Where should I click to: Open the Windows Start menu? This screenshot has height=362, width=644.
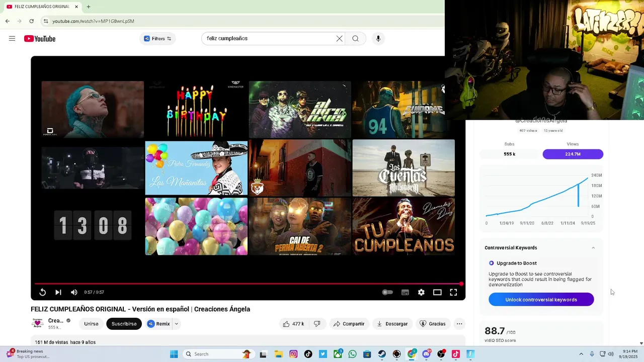[174, 354]
